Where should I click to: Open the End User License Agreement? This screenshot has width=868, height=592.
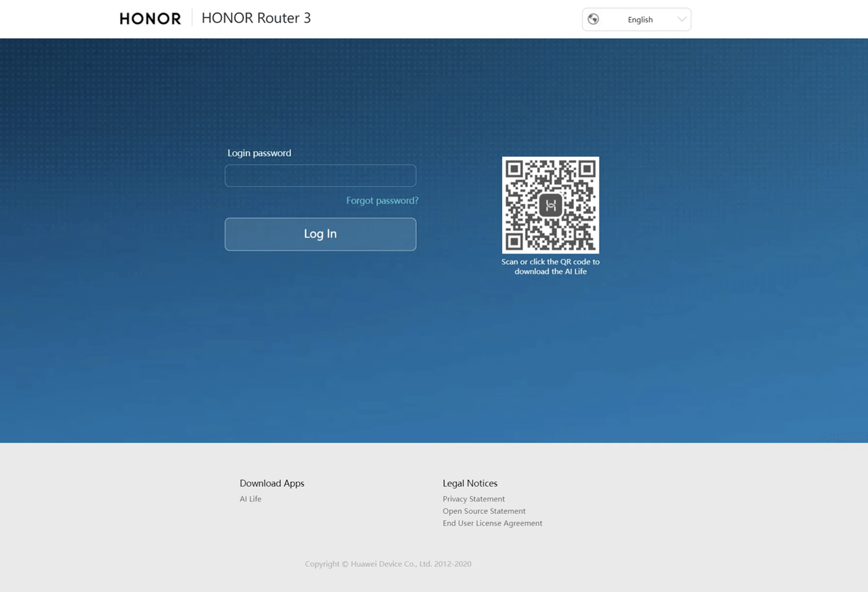492,523
